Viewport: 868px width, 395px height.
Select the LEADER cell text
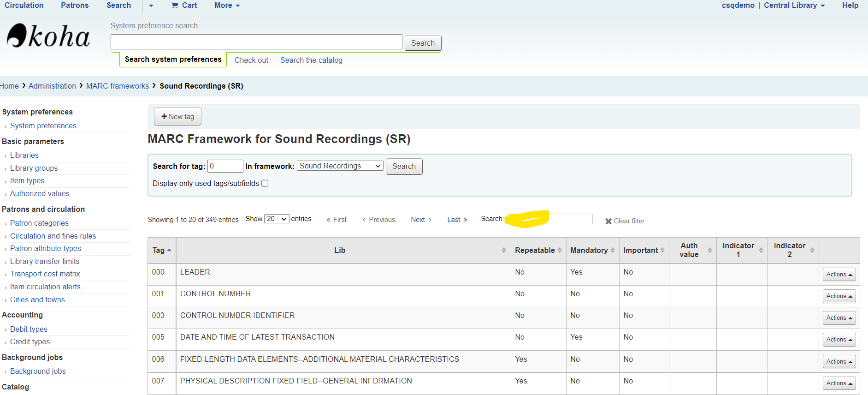[x=195, y=272]
